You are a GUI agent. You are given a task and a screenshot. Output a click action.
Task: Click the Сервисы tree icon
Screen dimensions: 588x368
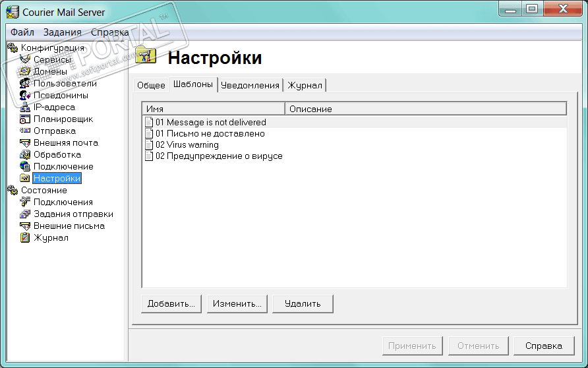(25, 59)
